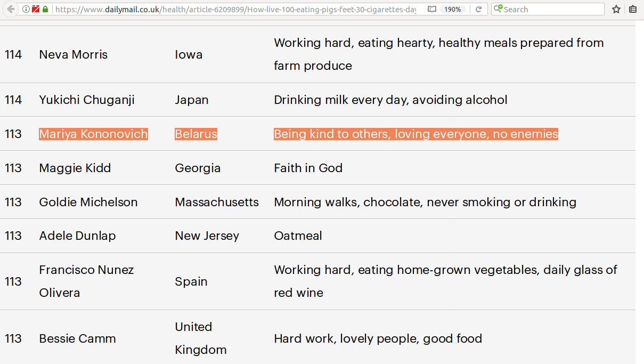Click the green padlock security icon

[x=45, y=9]
